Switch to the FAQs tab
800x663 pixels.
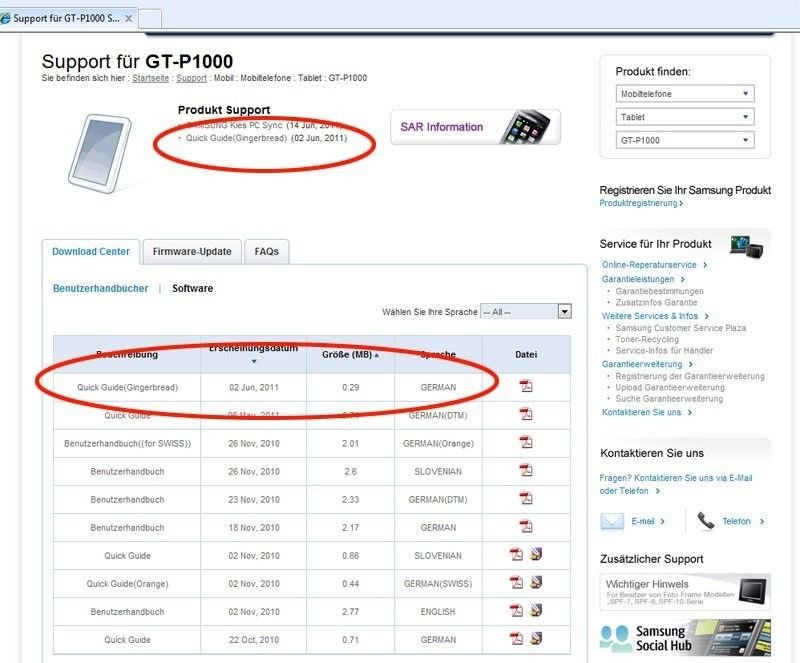tap(266, 252)
